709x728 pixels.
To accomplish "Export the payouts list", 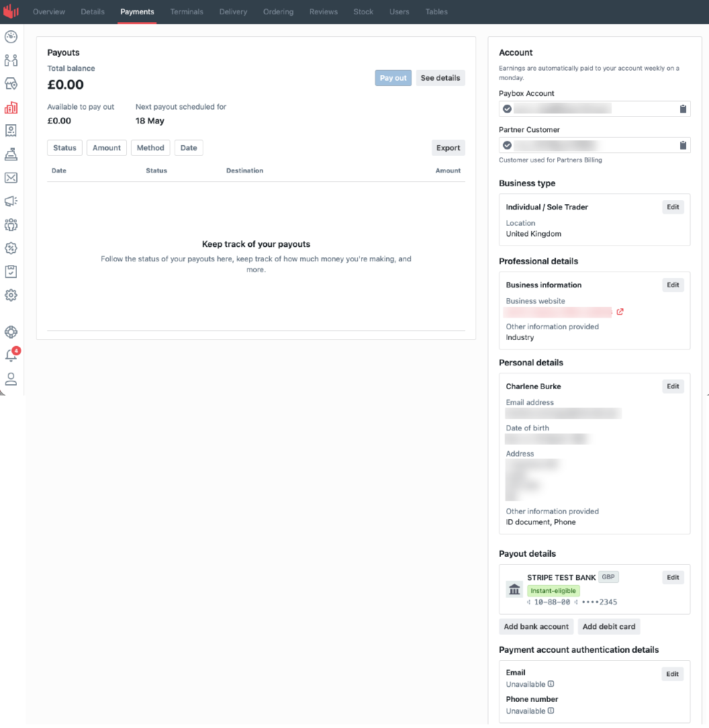I will 448,148.
